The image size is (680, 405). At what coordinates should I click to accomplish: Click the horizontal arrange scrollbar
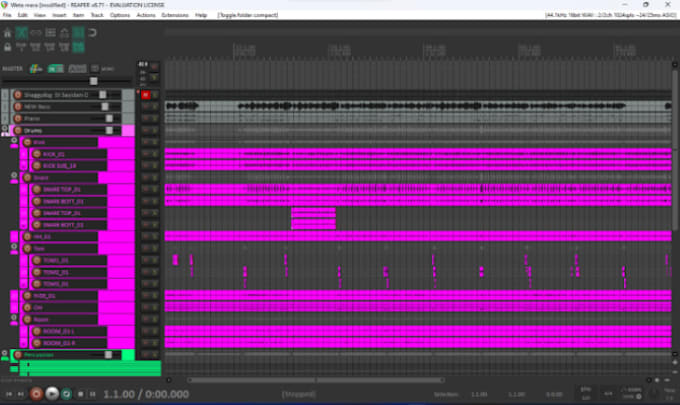pyautogui.click(x=317, y=380)
